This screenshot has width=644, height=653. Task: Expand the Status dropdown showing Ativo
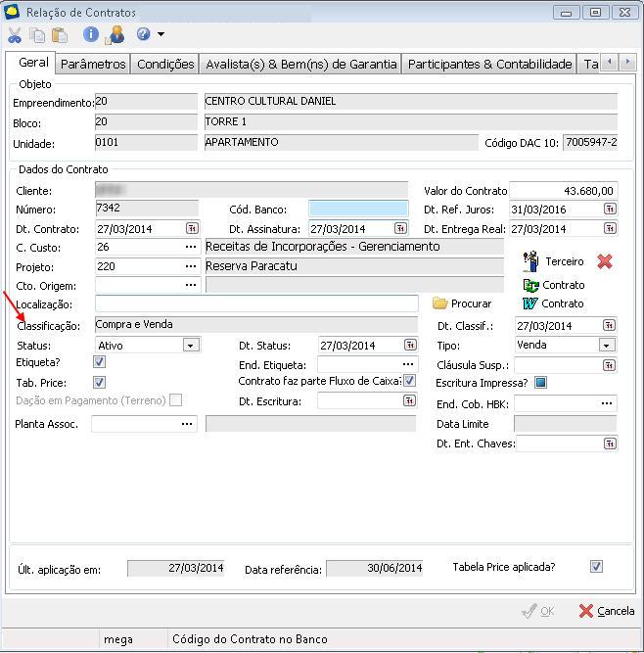coord(191,346)
